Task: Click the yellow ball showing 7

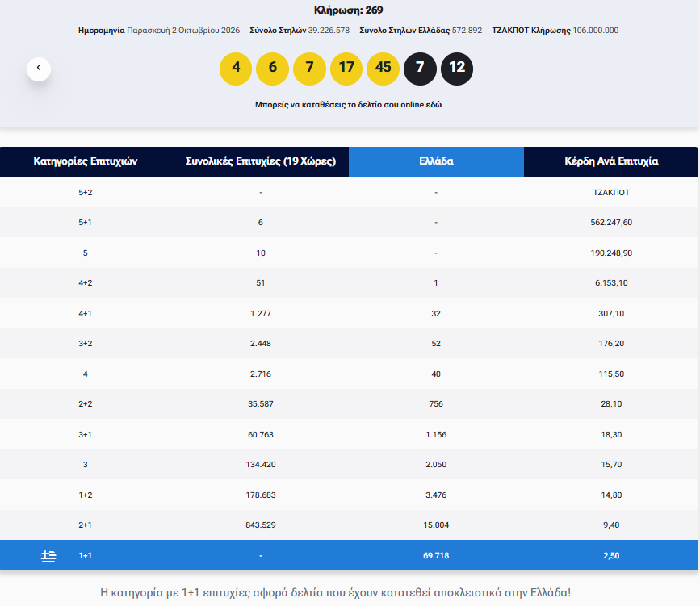Action: (x=309, y=69)
